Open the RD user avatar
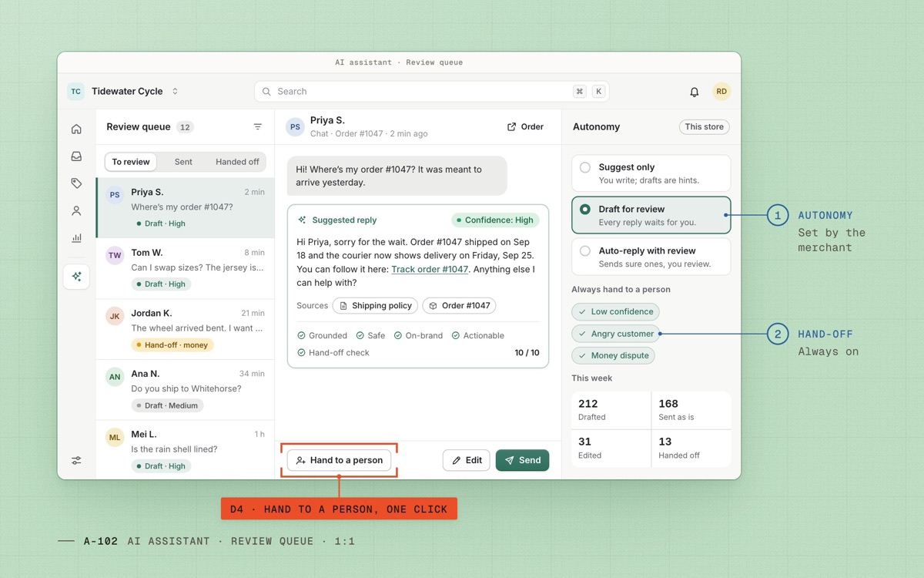This screenshot has height=578, width=924. 721,91
